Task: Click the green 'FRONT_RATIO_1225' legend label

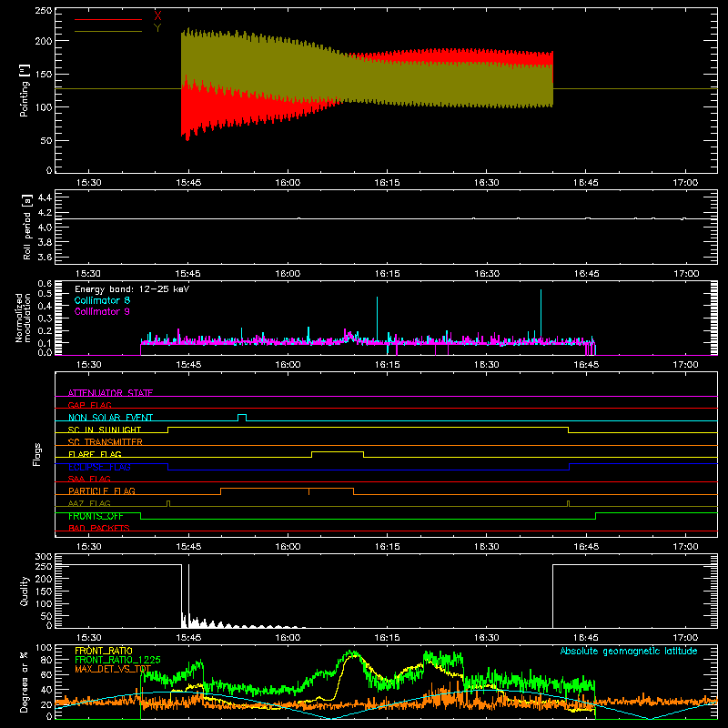Action: (x=117, y=660)
